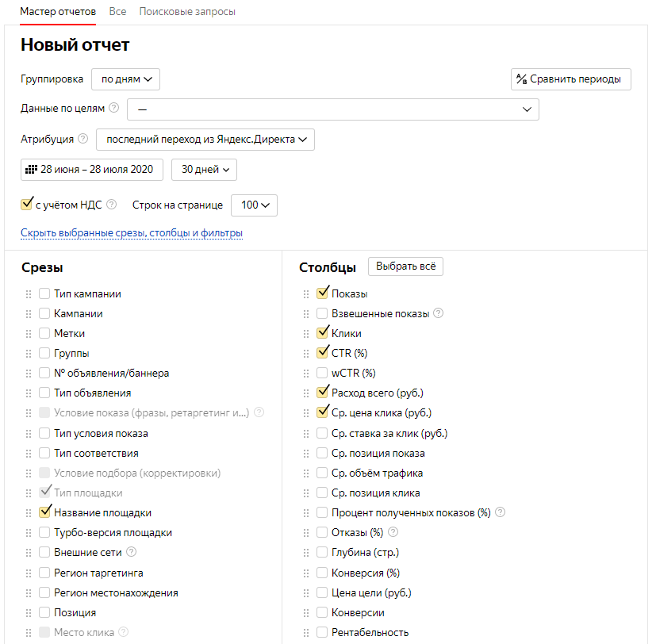Uncheck the с учётом НДС checkbox
656x644 pixels.
(x=27, y=204)
